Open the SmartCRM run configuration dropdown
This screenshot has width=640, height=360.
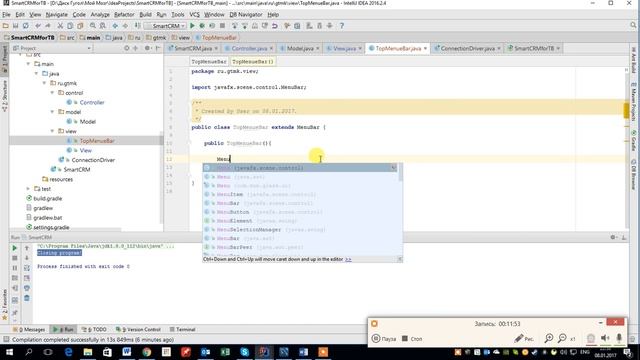point(165,26)
